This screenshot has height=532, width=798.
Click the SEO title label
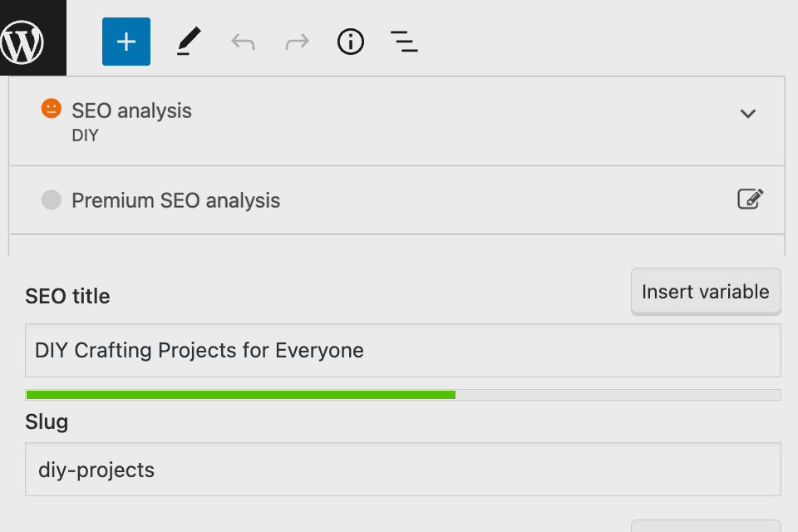tap(67, 296)
